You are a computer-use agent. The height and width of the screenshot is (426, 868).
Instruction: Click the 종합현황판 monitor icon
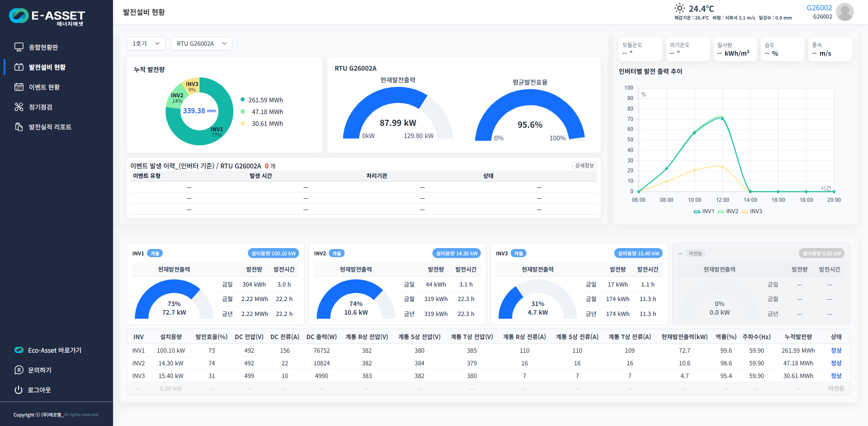19,47
